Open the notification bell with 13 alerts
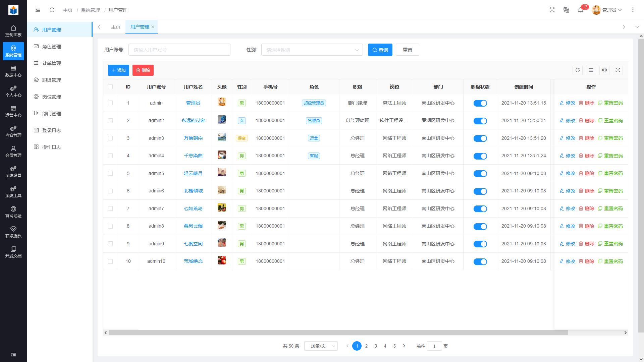 (x=581, y=10)
